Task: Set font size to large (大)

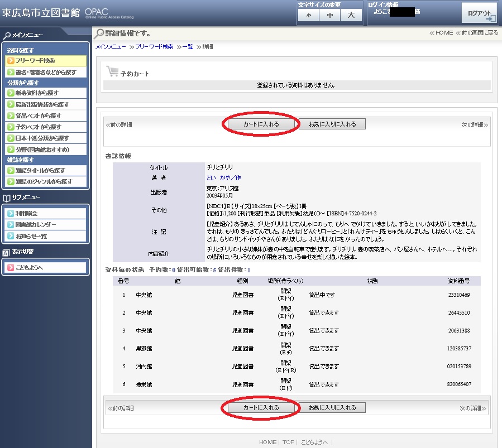Action: click(351, 15)
